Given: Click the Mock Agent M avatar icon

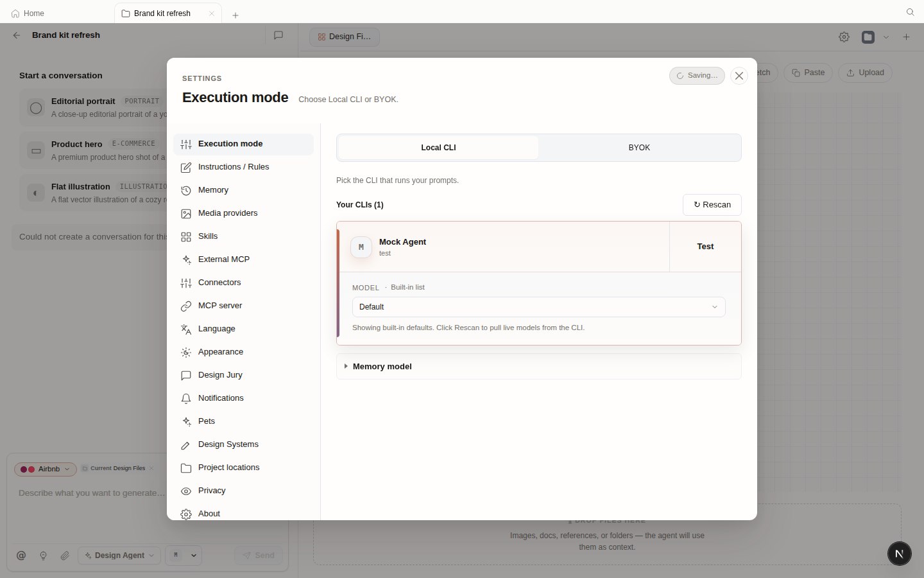Looking at the screenshot, I should pyautogui.click(x=361, y=247).
